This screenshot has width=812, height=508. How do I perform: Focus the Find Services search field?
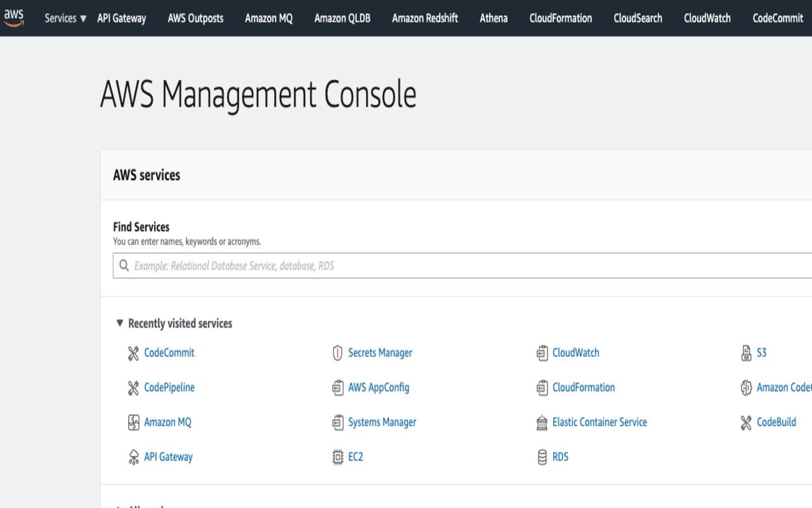click(x=462, y=265)
